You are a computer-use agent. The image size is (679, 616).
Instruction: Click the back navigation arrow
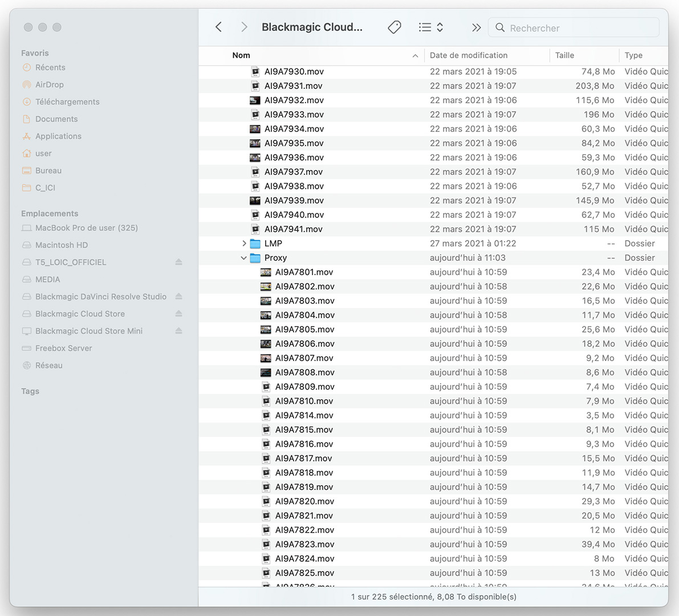pos(218,27)
